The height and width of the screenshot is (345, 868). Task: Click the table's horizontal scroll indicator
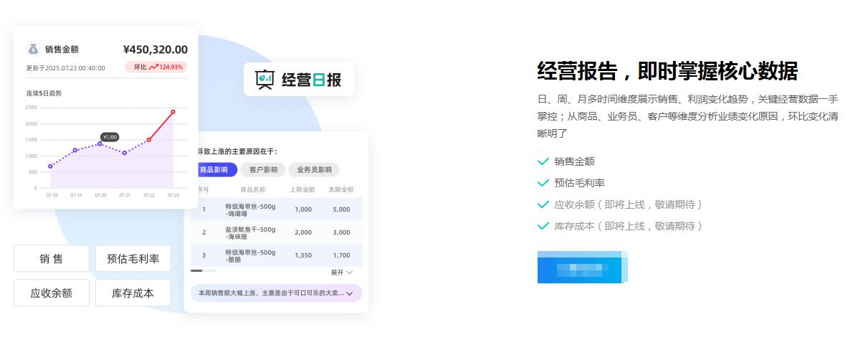click(204, 270)
